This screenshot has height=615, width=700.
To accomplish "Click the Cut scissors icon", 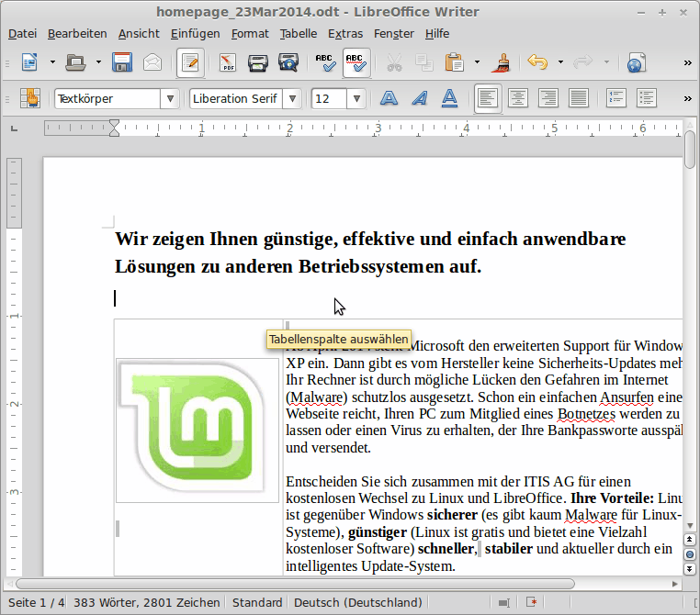I will pos(394,62).
